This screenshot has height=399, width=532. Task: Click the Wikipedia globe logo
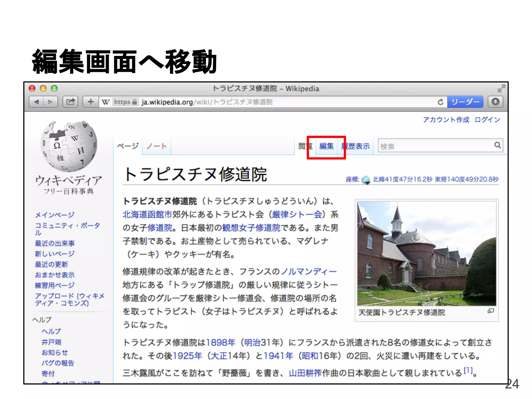click(69, 146)
